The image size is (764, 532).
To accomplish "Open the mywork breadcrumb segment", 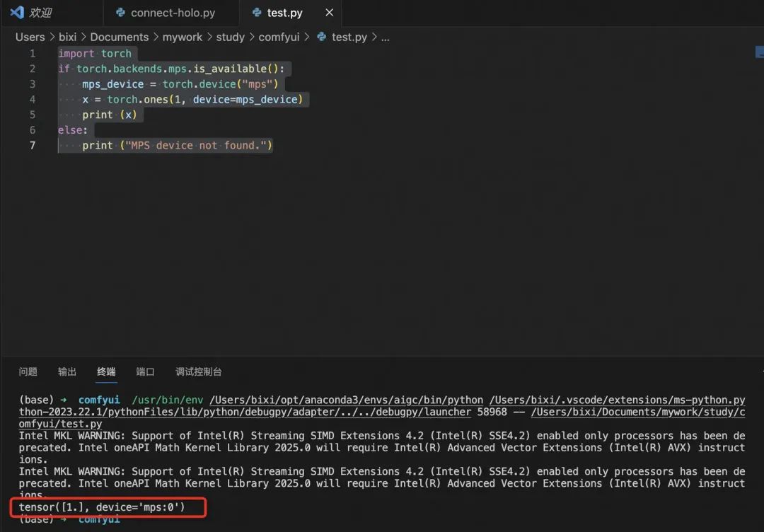I will click(183, 37).
